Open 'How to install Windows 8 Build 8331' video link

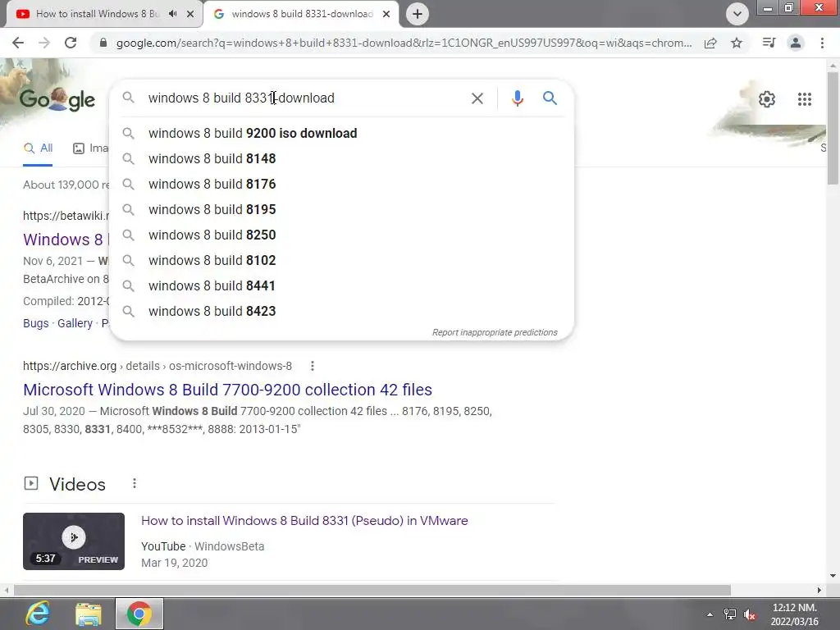pos(304,521)
